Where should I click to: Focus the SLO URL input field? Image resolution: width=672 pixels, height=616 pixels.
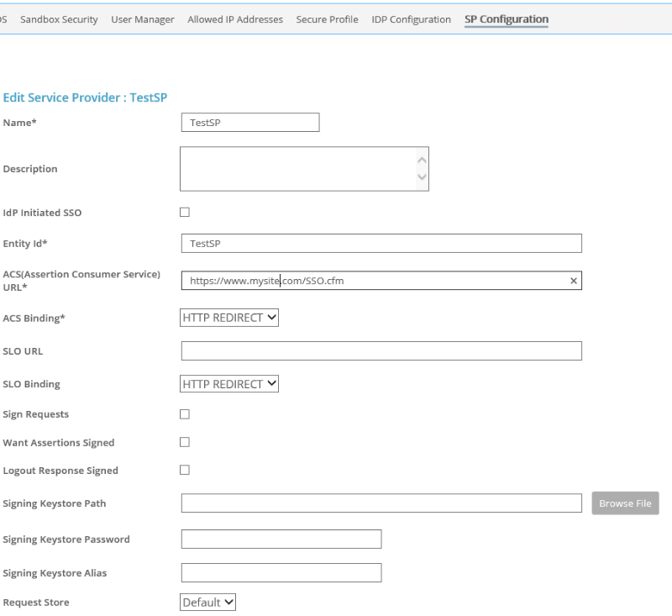pos(381,351)
